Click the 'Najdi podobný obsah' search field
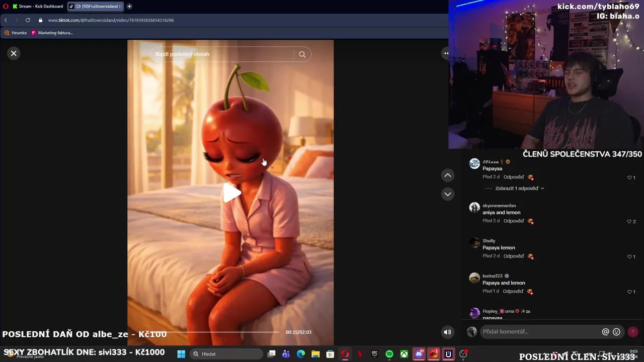 (221, 54)
